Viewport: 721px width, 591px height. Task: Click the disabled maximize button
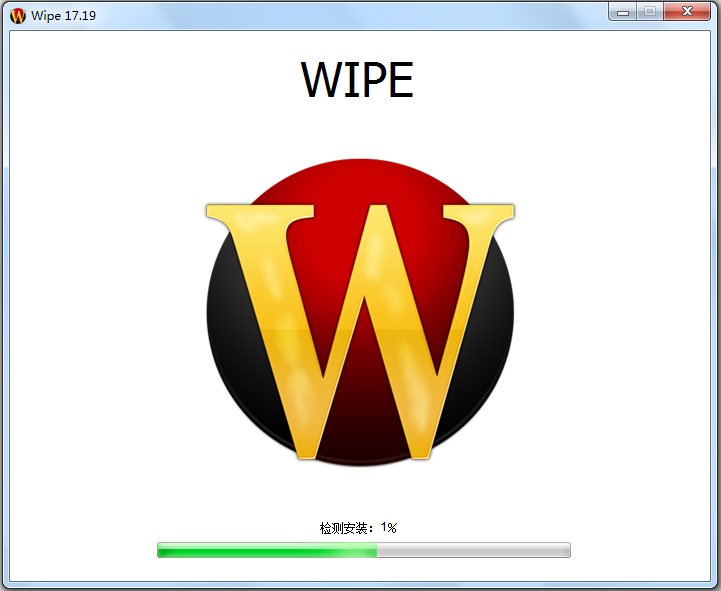pyautogui.click(x=650, y=12)
